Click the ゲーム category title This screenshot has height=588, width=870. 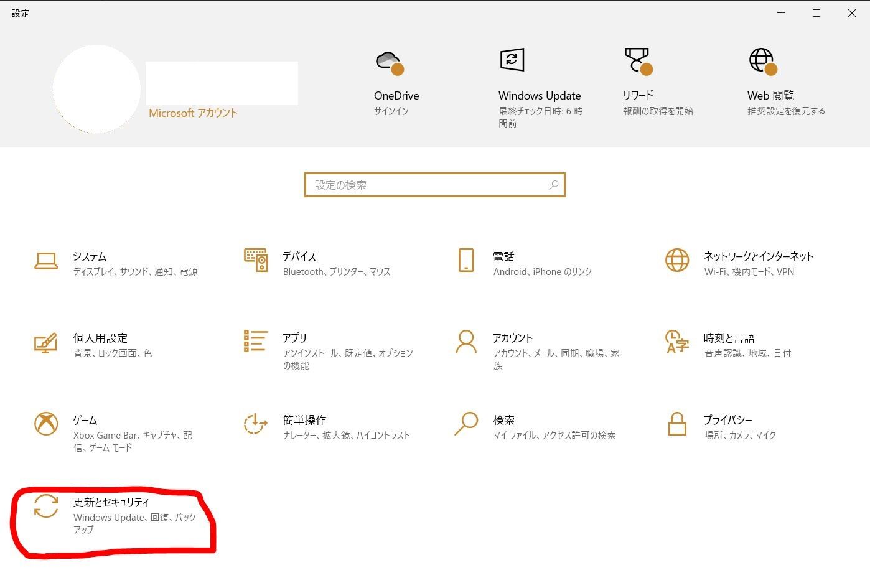[85, 420]
